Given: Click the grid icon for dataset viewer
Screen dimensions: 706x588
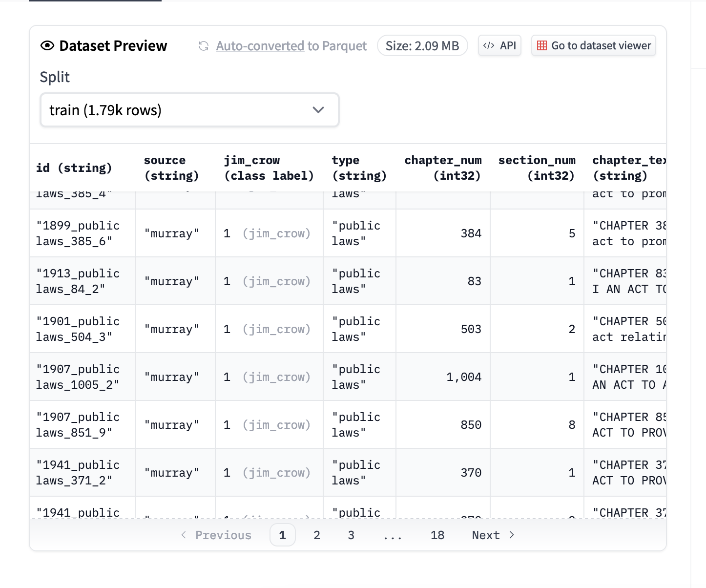Looking at the screenshot, I should (541, 46).
